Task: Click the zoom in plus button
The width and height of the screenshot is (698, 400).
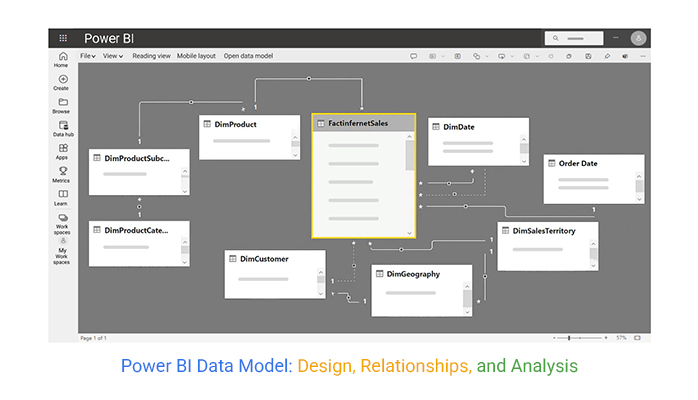Action: tap(606, 338)
